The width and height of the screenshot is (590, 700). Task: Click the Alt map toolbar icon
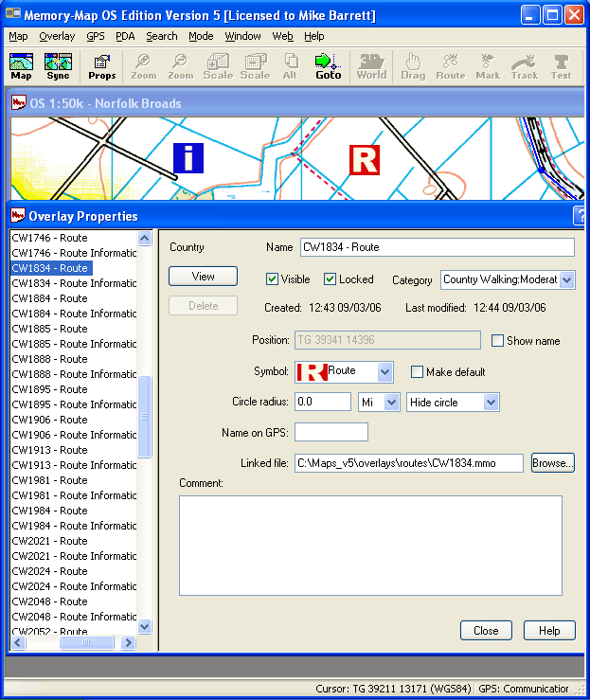click(x=290, y=66)
